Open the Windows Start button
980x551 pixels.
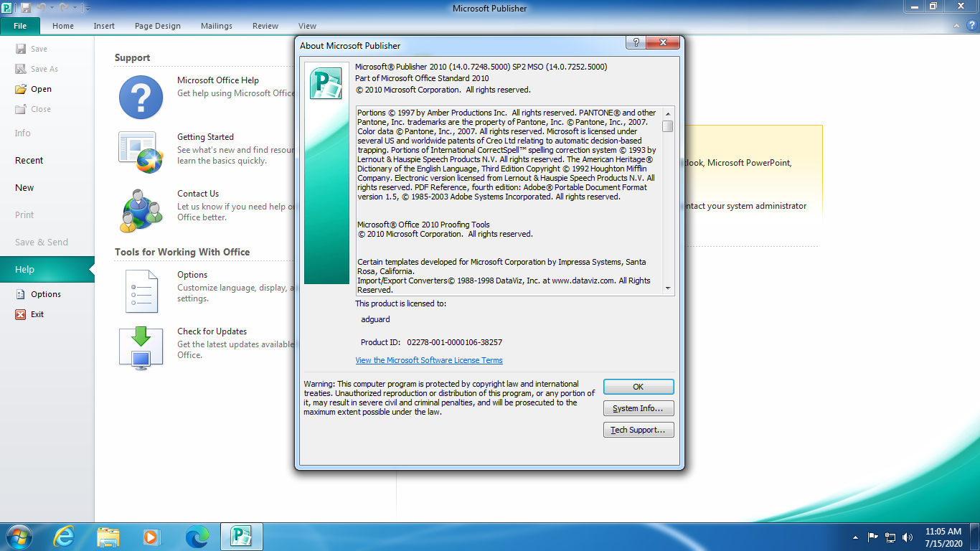click(18, 537)
